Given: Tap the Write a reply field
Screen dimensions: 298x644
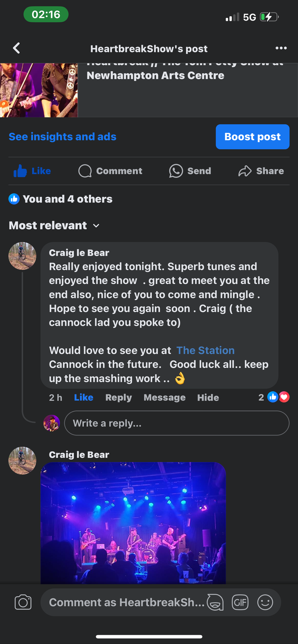Looking at the screenshot, I should pos(176,423).
